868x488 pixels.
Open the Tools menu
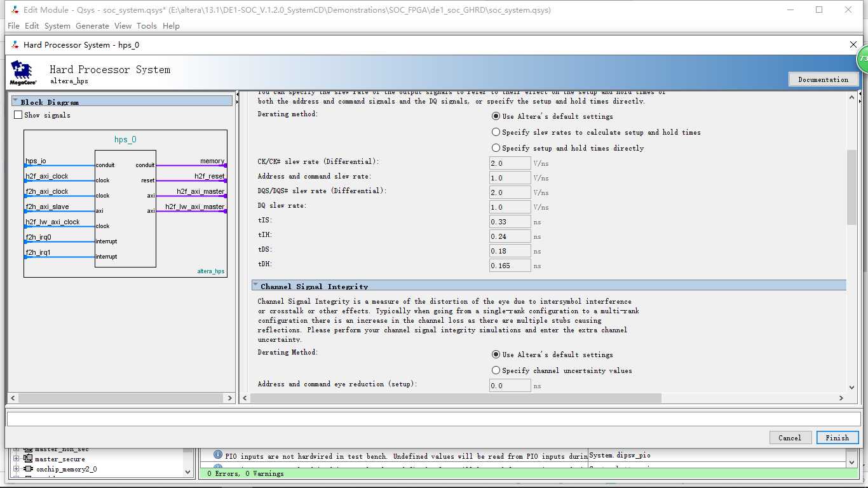[146, 26]
